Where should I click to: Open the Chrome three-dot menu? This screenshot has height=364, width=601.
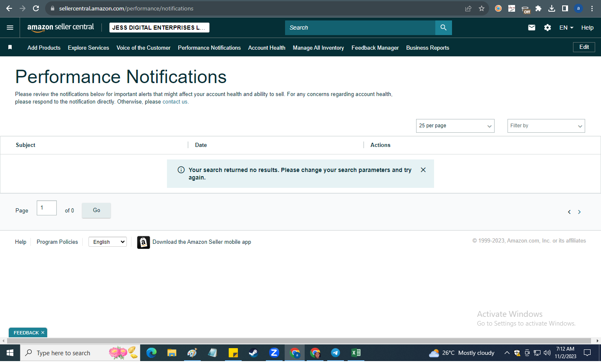tap(592, 8)
